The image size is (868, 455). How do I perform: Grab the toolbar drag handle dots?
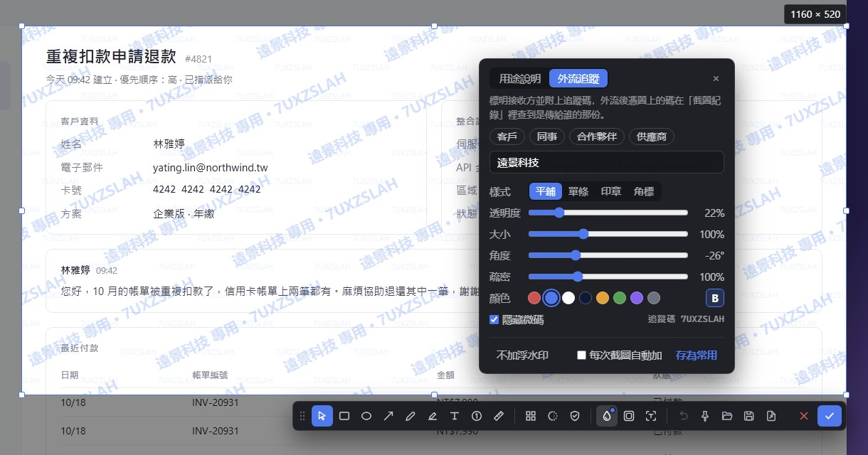pyautogui.click(x=302, y=416)
